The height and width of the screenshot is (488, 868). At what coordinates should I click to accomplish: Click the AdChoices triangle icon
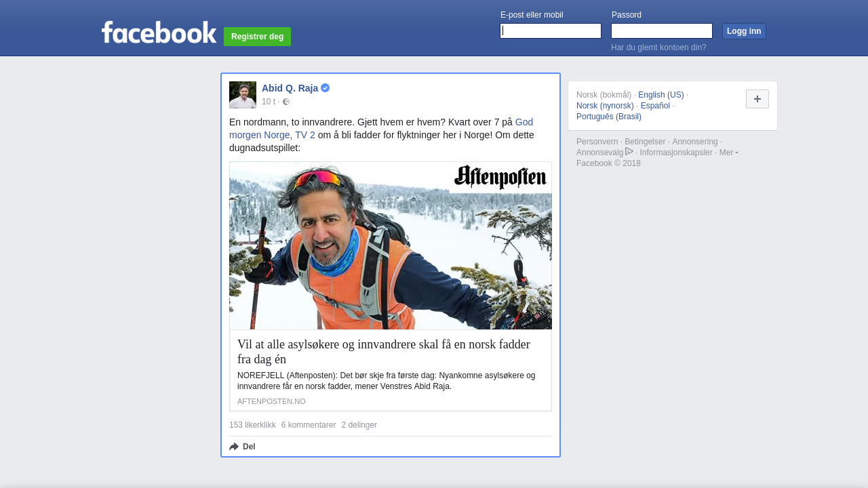point(629,152)
